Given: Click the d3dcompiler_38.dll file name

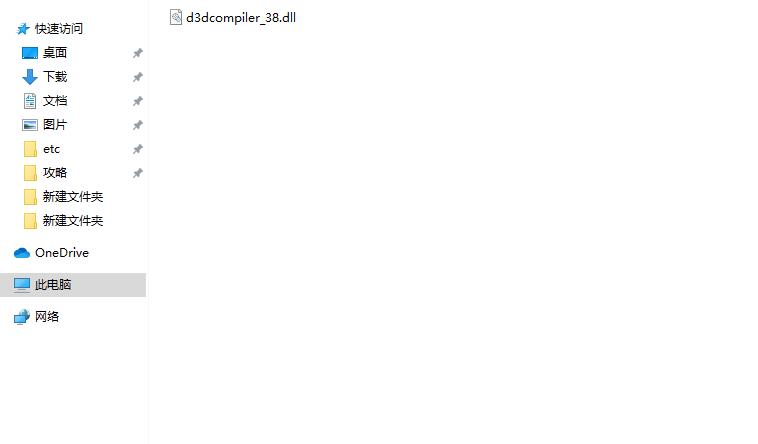Looking at the screenshot, I should tap(241, 18).
